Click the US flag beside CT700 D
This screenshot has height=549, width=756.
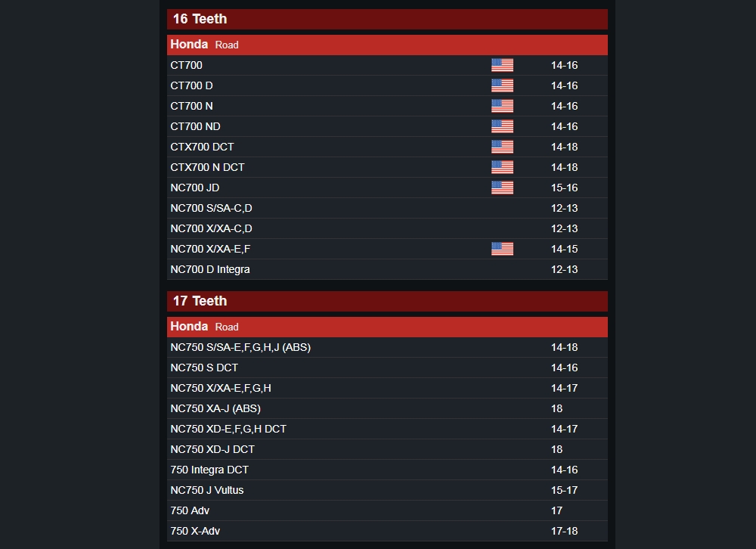pyautogui.click(x=502, y=85)
